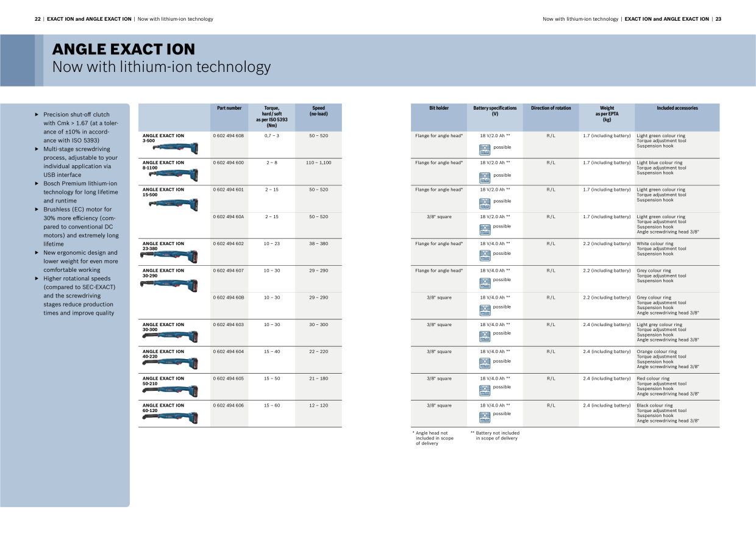Click part number 0 602 494 608
Image resolution: width=756 pixels, height=534 pixels.
[228, 136]
